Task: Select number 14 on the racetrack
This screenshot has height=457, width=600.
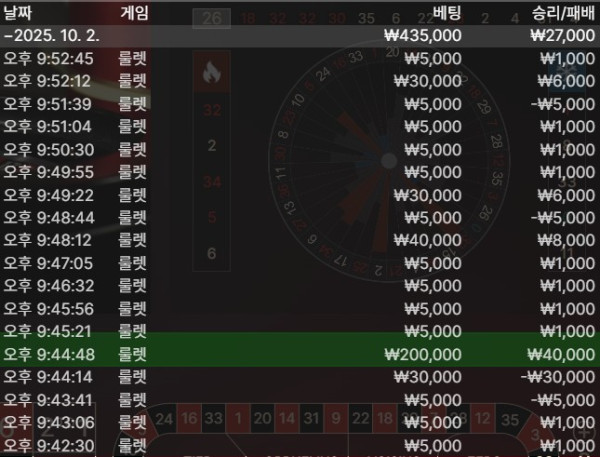Action: [x=287, y=418]
